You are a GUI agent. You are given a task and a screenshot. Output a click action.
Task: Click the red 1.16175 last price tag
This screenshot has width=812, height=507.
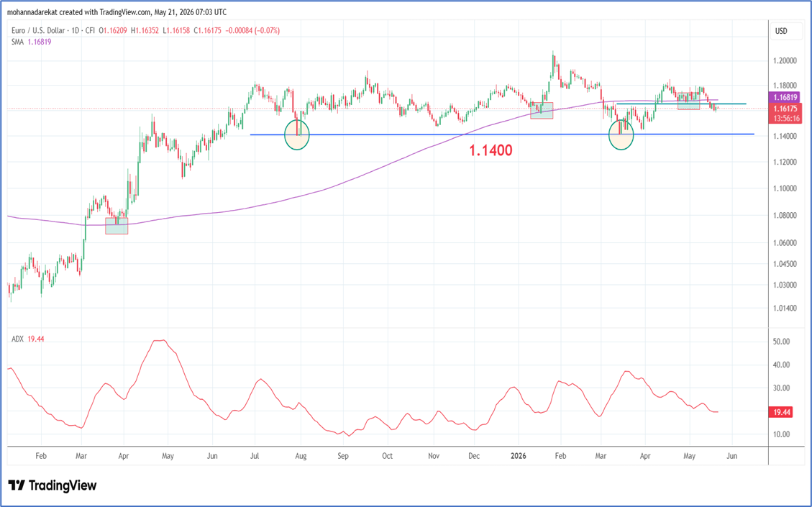785,109
